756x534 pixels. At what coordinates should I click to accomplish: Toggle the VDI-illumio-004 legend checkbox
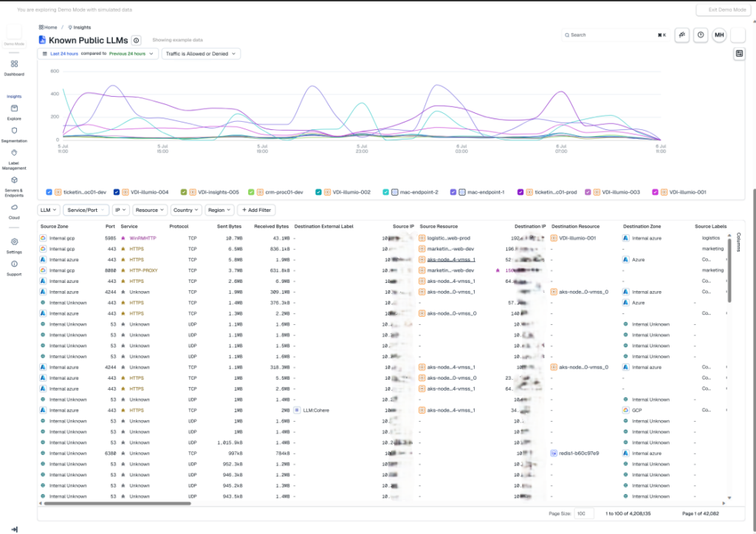click(x=116, y=192)
